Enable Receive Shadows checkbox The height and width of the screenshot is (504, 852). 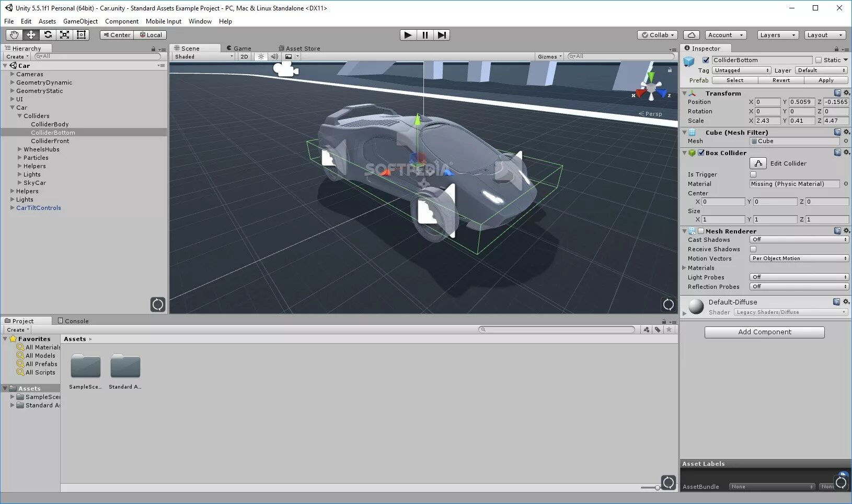[x=753, y=249]
